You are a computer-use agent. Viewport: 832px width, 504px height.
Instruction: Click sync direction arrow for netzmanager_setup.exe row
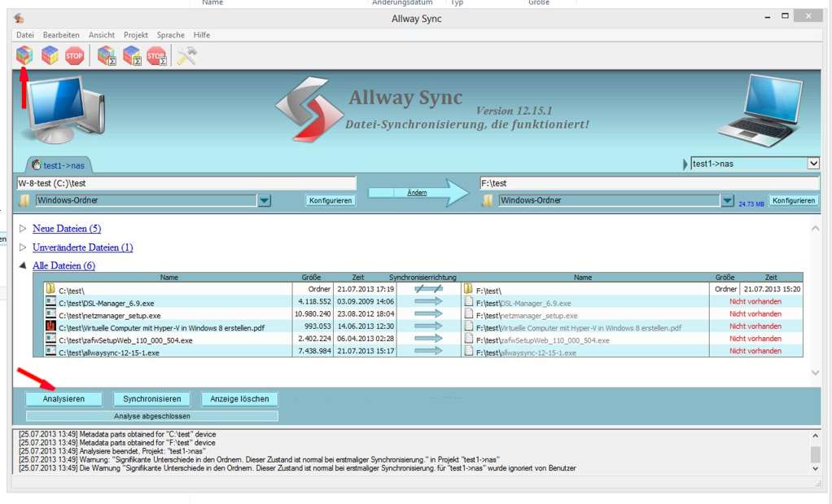[x=428, y=313]
